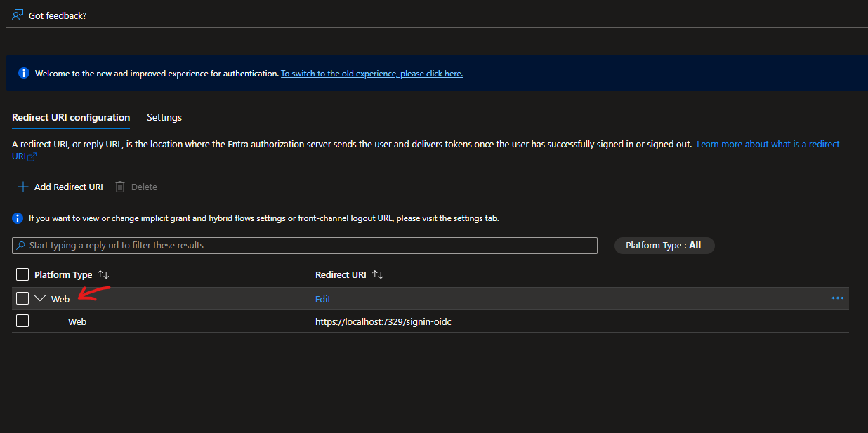Click Edit on the Web platform row
This screenshot has width=868, height=433.
(x=322, y=298)
